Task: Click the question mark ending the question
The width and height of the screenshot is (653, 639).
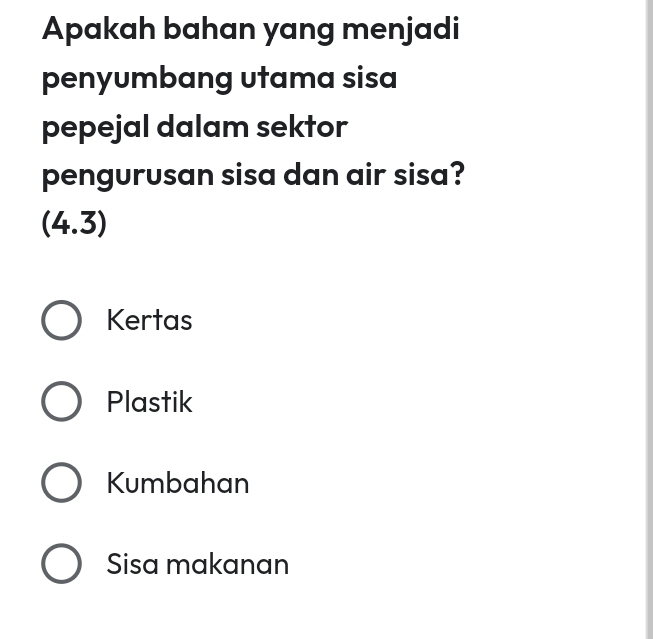Action: click(x=456, y=175)
